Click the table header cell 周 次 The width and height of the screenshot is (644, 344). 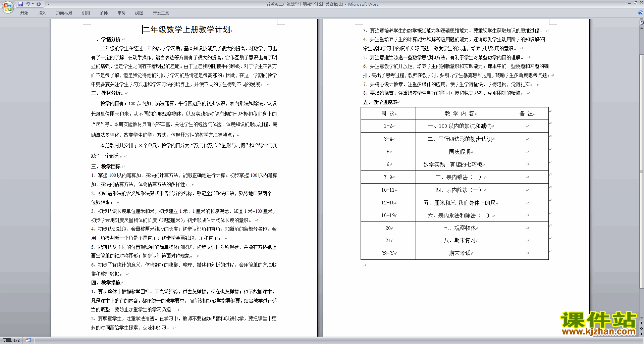388,113
